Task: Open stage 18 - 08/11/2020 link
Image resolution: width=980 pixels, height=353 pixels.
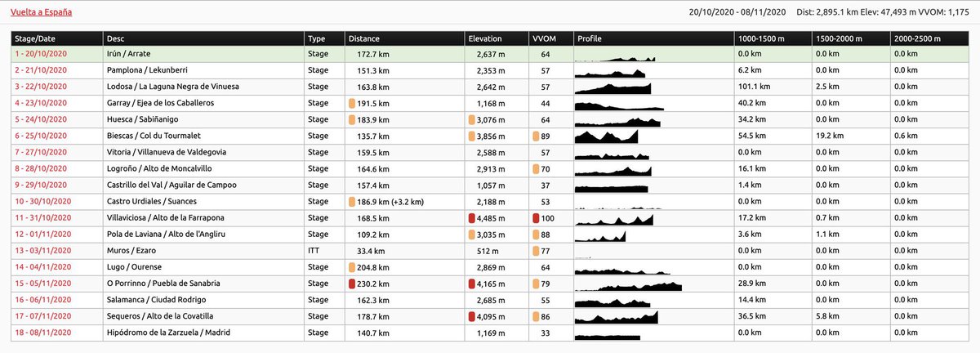Action: pos(42,333)
